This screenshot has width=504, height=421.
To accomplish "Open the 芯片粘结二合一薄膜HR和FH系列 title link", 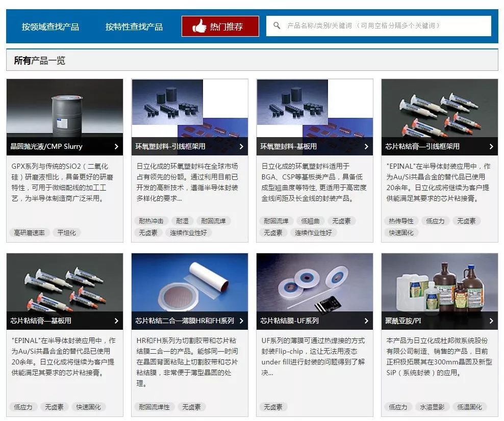I will click(x=185, y=321).
